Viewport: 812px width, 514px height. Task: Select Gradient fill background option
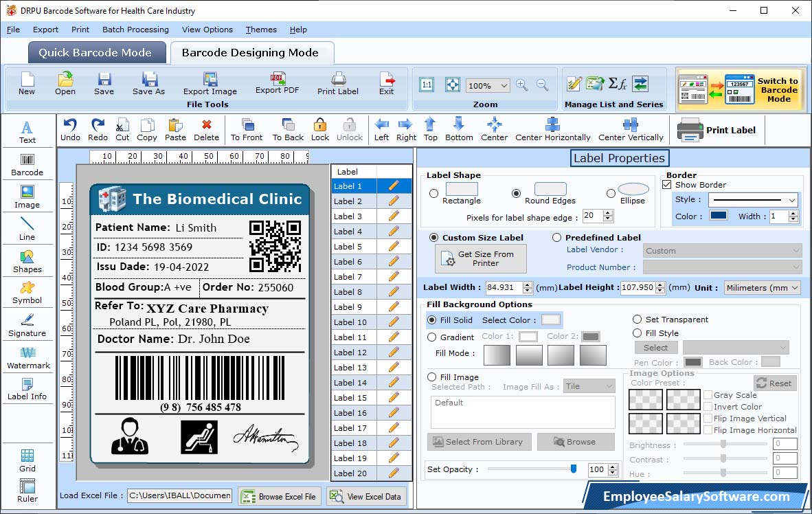pos(432,337)
